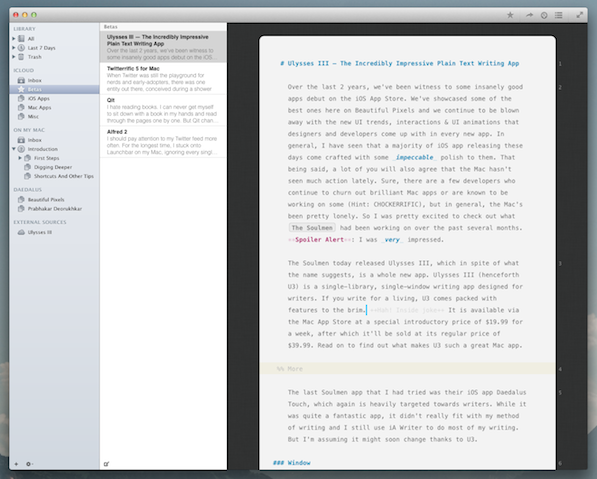Screen dimensions: 597x479
Task: Open the Alfred 2 sheet
Action: (163, 142)
